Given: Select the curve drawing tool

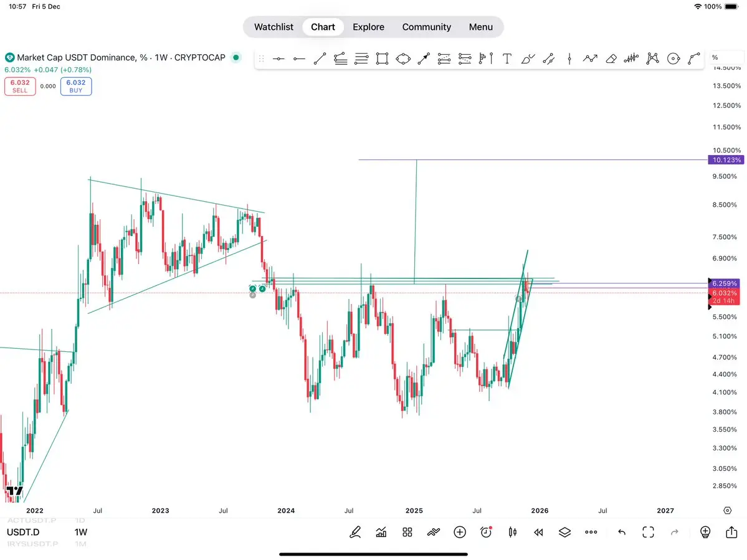Looking at the screenshot, I should pos(694,59).
